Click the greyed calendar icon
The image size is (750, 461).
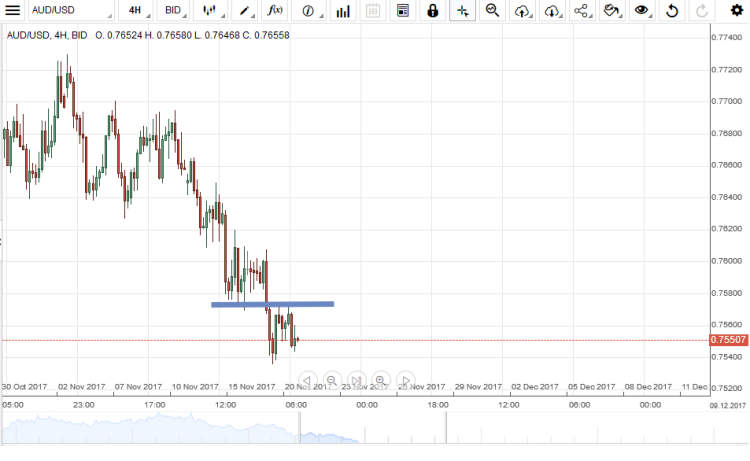(x=373, y=10)
